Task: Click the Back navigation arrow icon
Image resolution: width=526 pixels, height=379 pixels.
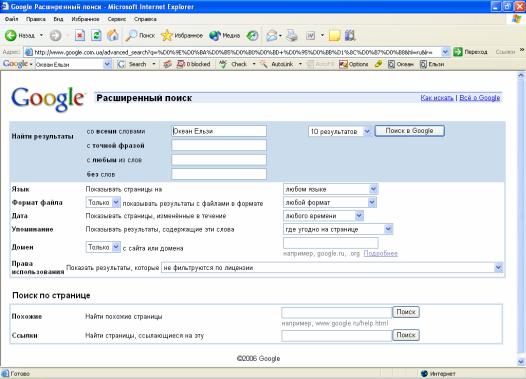Action: (x=10, y=35)
